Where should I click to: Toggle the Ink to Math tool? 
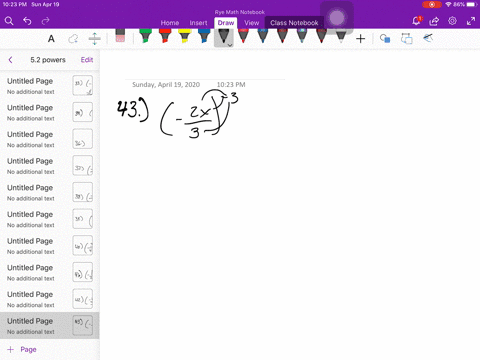428,38
